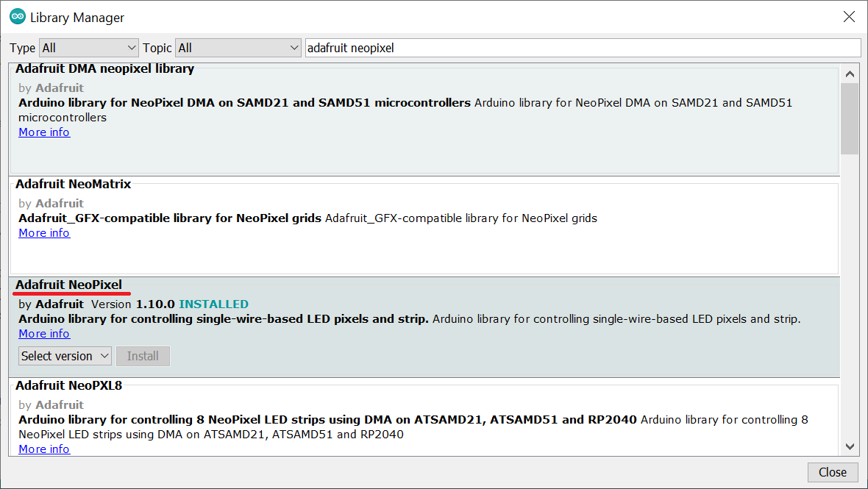Click the scrollbar up arrow
Image resolution: width=868 pixels, height=489 pixels.
(x=850, y=74)
